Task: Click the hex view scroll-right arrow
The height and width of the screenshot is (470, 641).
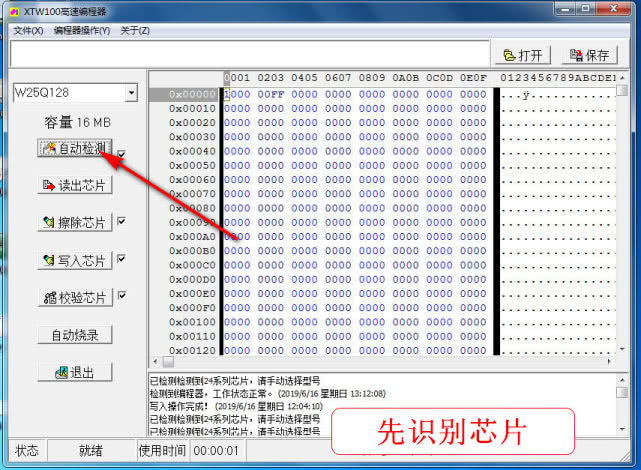Action: (x=609, y=362)
